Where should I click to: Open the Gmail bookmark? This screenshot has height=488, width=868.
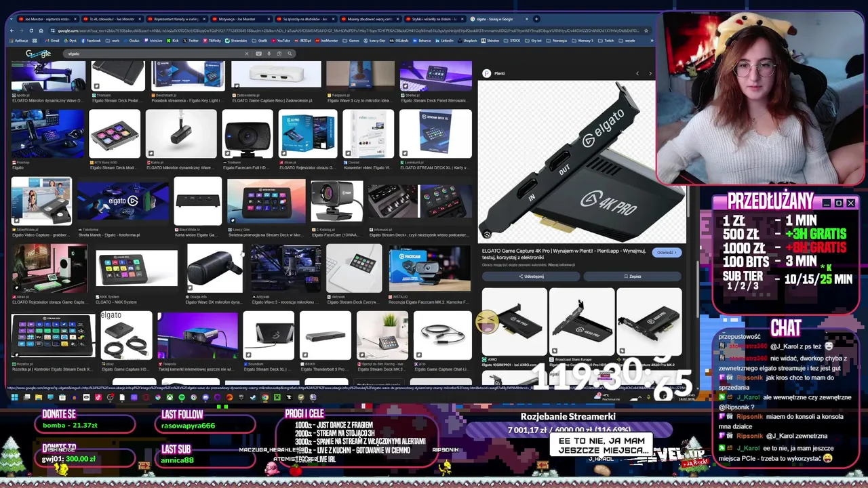coord(52,41)
